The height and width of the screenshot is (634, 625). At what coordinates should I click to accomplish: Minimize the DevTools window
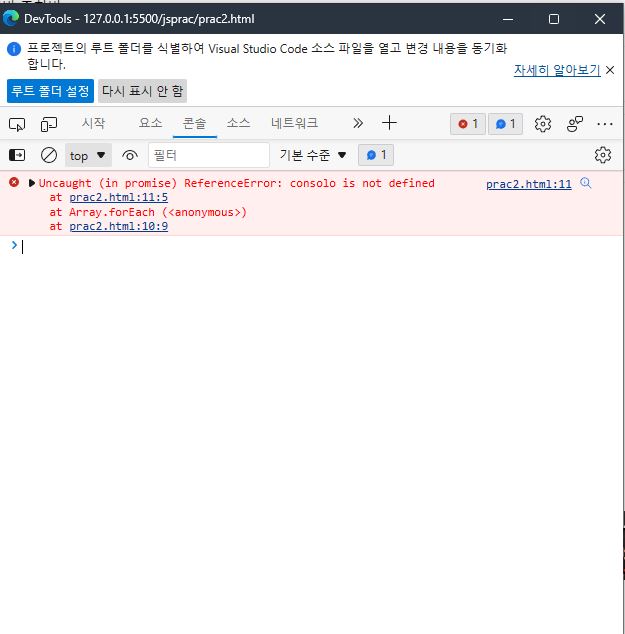[x=508, y=19]
